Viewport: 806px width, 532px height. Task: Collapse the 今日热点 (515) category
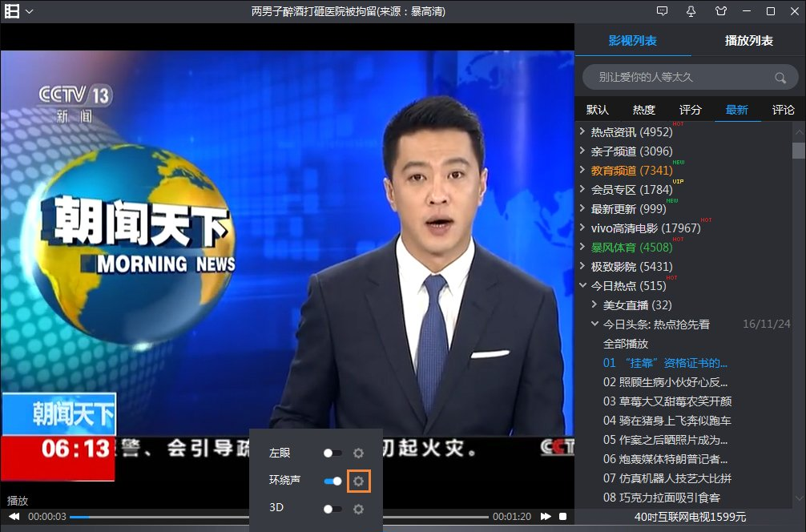(583, 286)
